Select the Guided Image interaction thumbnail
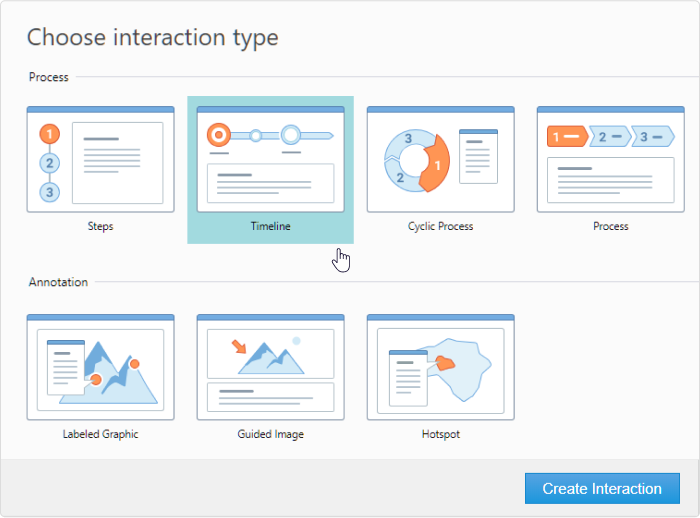 [x=271, y=368]
